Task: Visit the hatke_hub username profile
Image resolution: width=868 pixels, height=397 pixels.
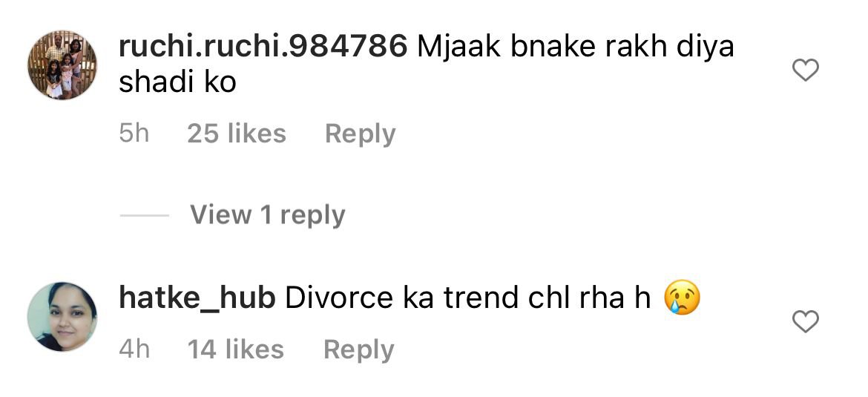Action: (x=197, y=298)
